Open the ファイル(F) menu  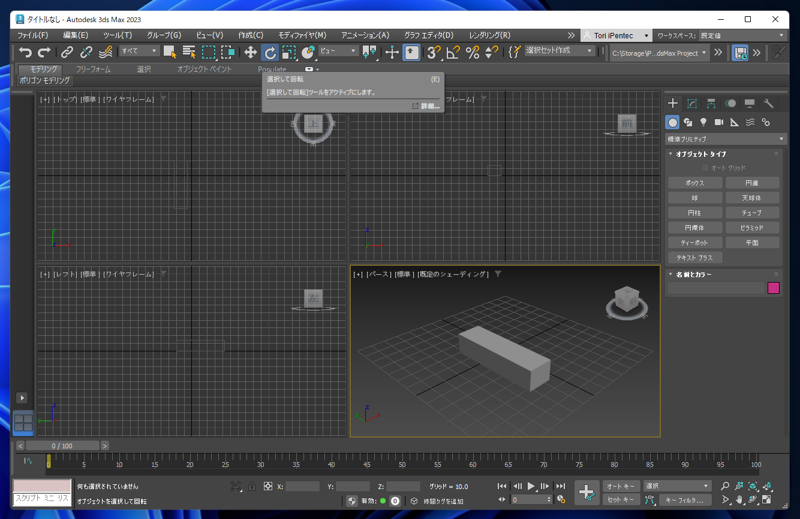click(x=33, y=35)
